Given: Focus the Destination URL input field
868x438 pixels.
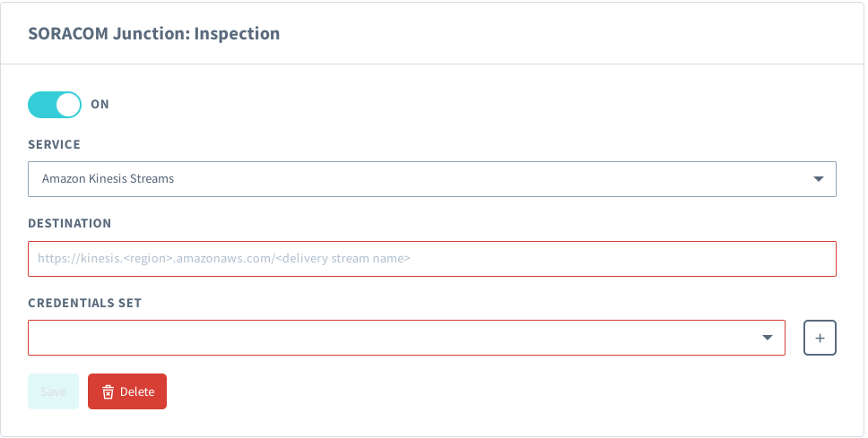Looking at the screenshot, I should 431,259.
